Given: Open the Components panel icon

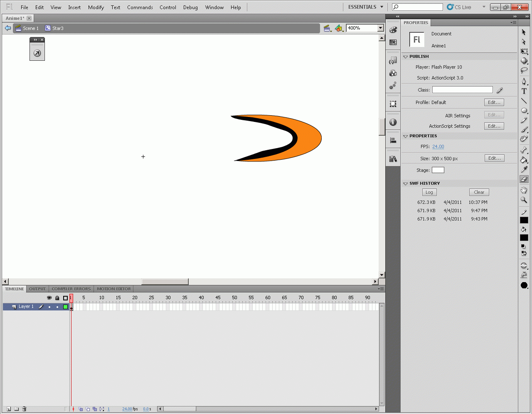Looking at the screenshot, I should (393, 73).
